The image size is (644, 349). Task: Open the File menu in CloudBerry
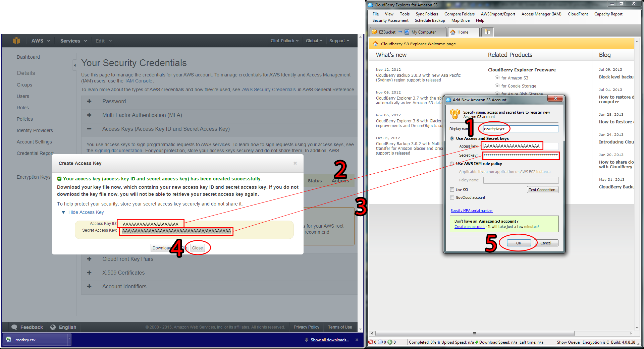pyautogui.click(x=376, y=14)
